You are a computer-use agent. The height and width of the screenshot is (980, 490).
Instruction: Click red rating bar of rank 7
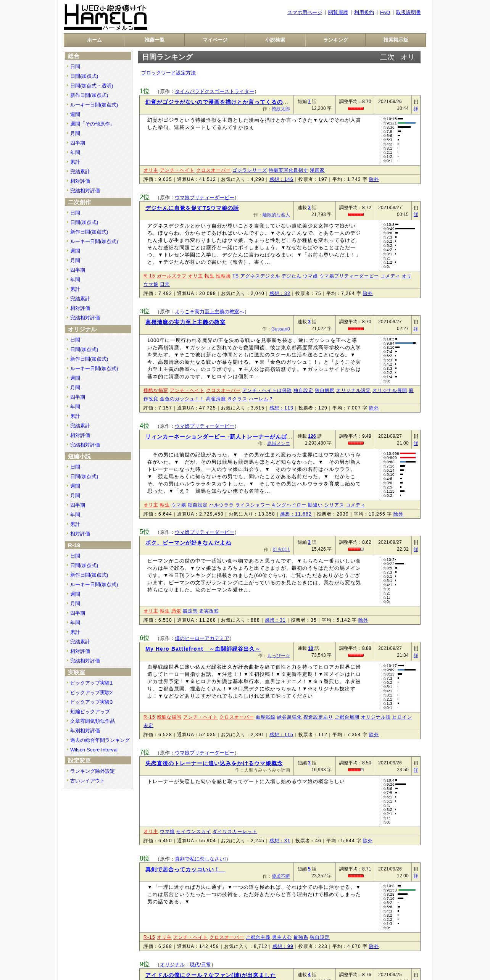coord(356,770)
